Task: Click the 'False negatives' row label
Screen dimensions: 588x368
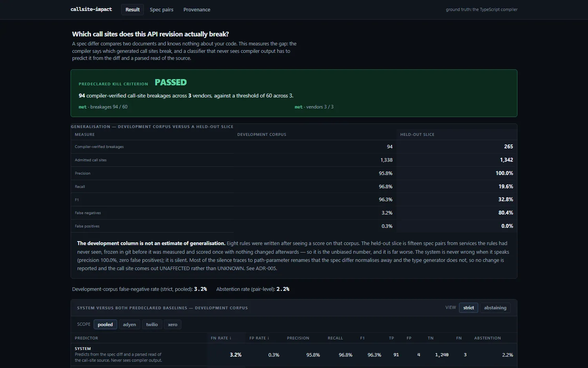Action: click(x=88, y=213)
